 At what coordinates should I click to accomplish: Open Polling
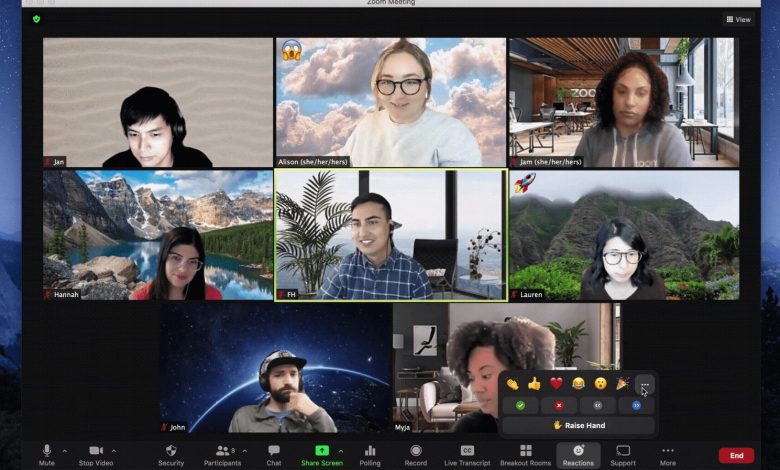pos(370,455)
